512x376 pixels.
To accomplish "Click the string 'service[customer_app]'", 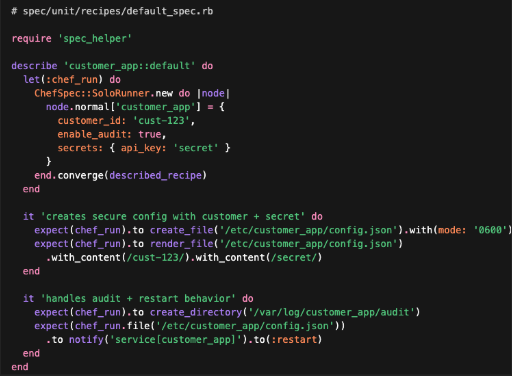I will pyautogui.click(x=175, y=339).
